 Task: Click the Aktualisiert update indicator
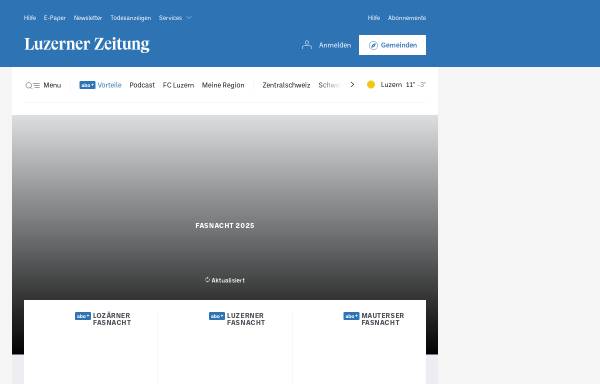pos(225,280)
